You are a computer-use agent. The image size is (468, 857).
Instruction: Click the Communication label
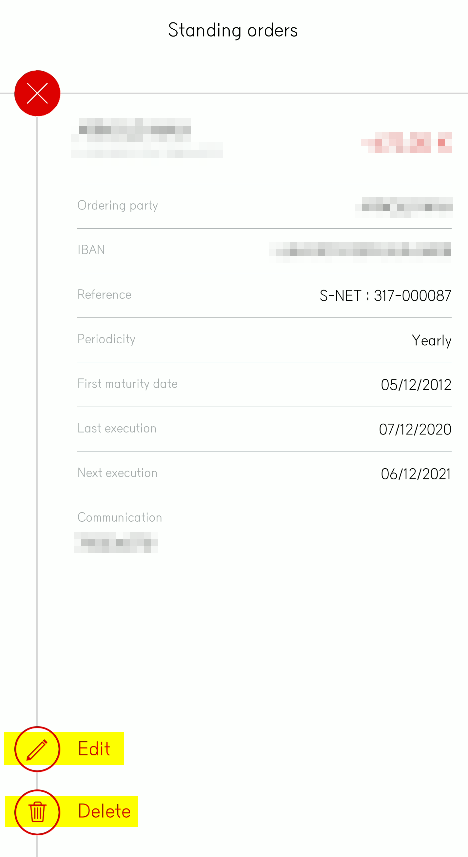point(120,518)
